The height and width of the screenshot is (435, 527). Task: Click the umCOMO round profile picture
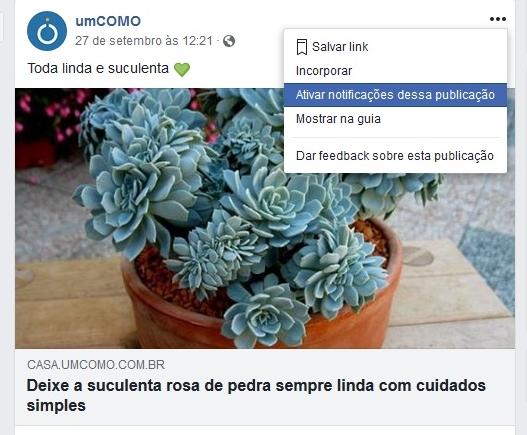pos(47,31)
